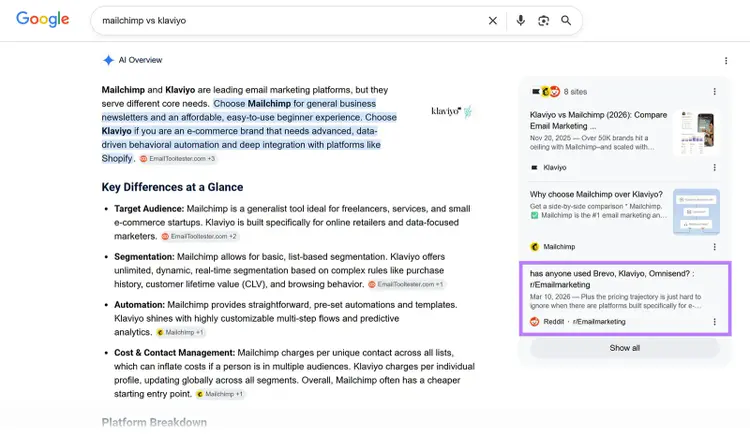Click the Reddit source favicon

tap(535, 322)
